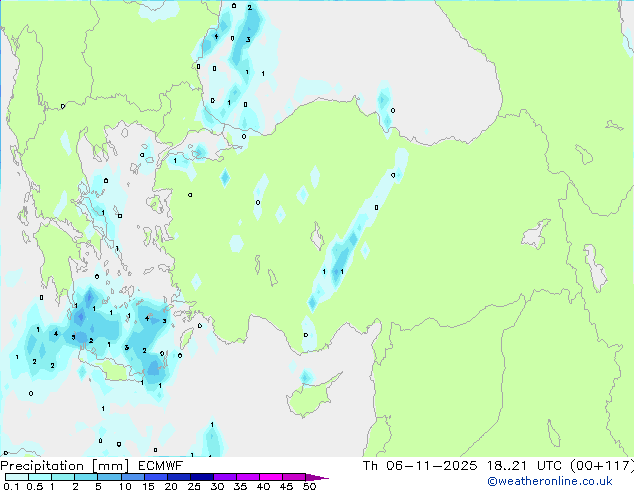634x490 pixels.
Task: Click the 0.1–0.5 mm legend color swatch
Action: pos(17,477)
